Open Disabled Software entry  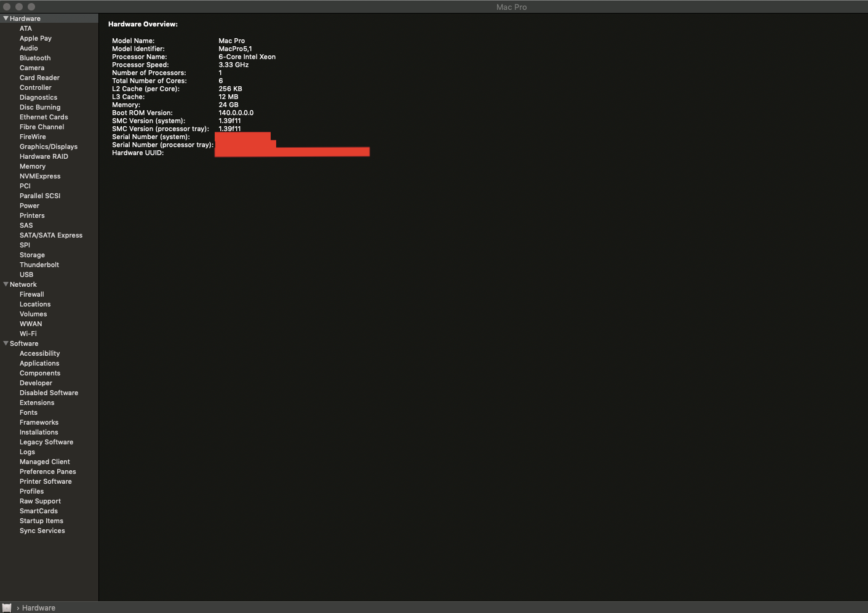point(49,393)
